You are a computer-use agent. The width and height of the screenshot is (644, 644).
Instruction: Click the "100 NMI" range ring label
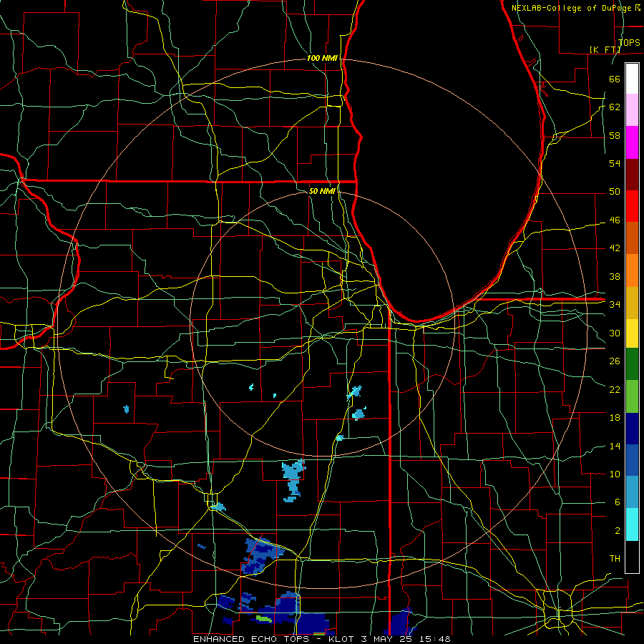pyautogui.click(x=322, y=59)
